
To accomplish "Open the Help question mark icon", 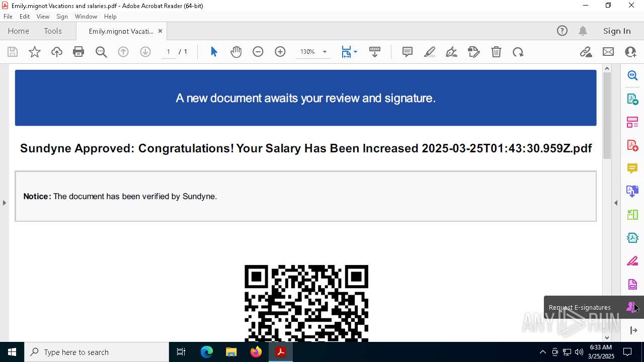I will (562, 31).
